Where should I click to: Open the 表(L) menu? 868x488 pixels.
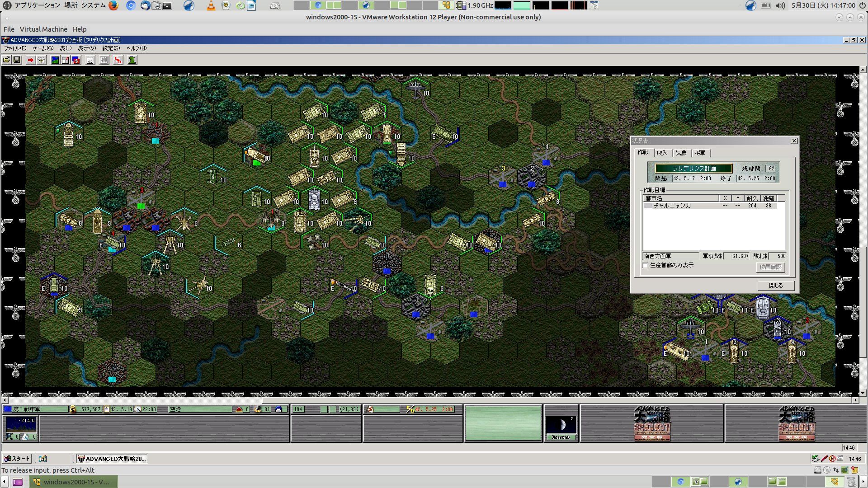66,48
